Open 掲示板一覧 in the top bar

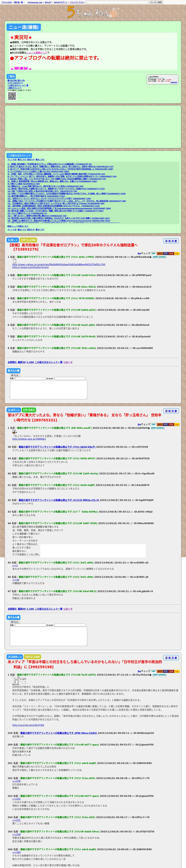point(19,2)
